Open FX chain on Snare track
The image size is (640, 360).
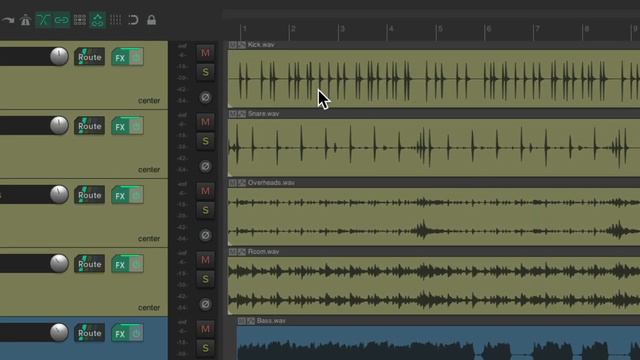120,127
